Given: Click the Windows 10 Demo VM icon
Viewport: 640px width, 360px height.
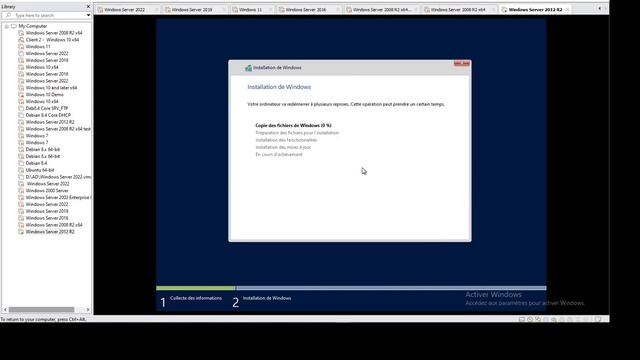Looking at the screenshot, I should (21, 95).
